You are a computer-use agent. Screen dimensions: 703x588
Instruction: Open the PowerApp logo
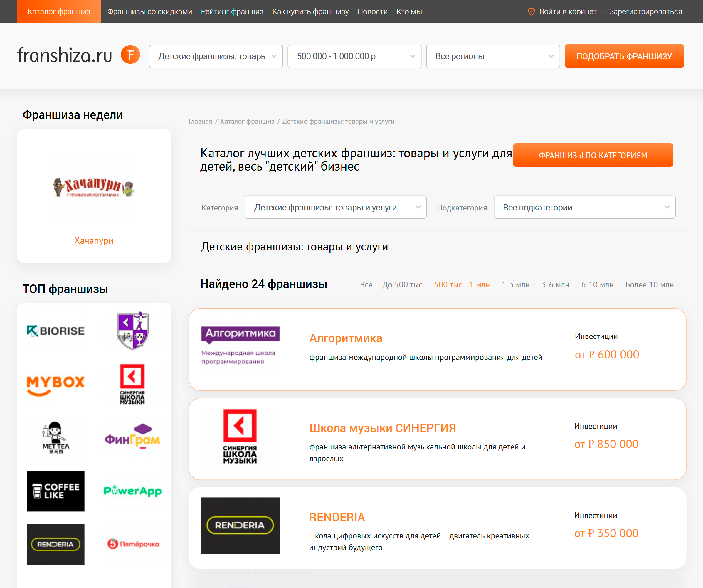(132, 491)
